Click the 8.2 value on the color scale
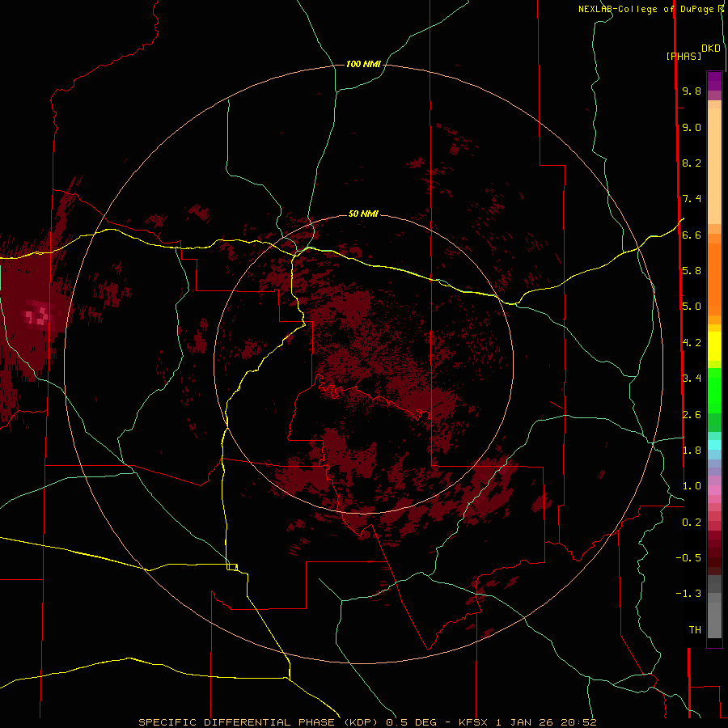This screenshot has width=728, height=728. pyautogui.click(x=692, y=163)
